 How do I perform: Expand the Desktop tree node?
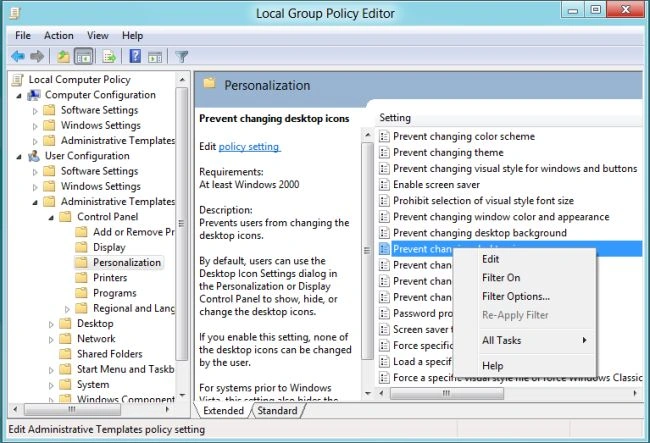(51, 324)
